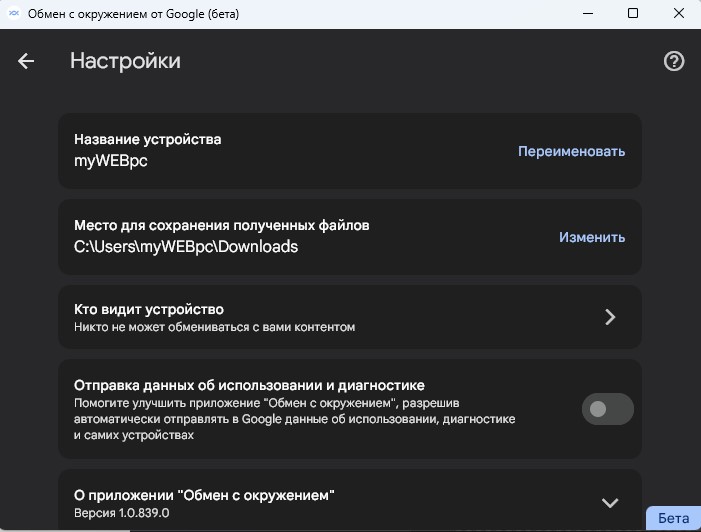701x532 pixels.
Task: Maximize the Обмен с окружением window
Action: [633, 13]
